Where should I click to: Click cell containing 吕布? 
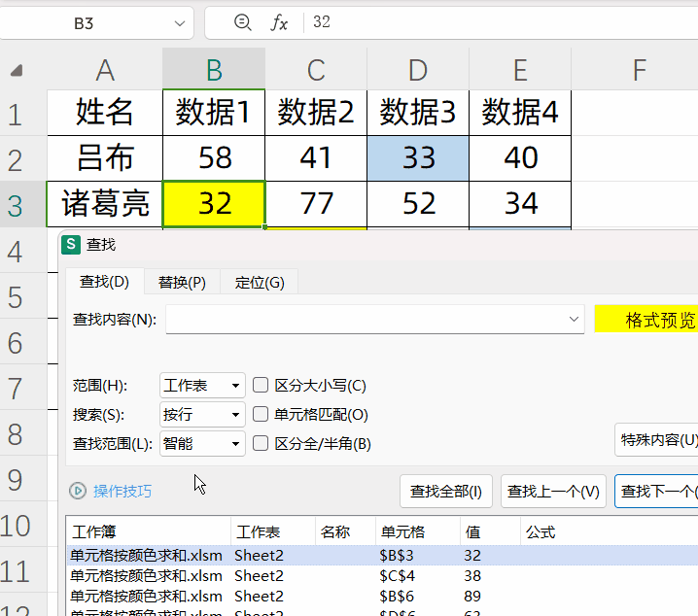pyautogui.click(x=105, y=158)
